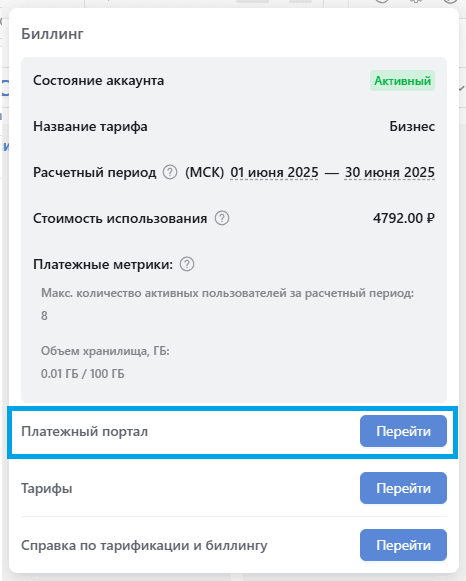
Task: Open the Платежные метрики help tooltip icon
Action: pos(187,264)
